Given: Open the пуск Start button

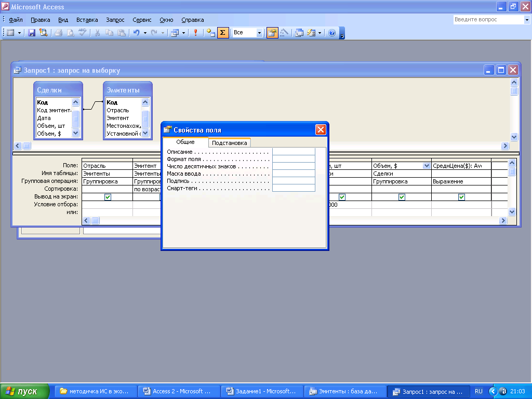Looking at the screenshot, I should tap(25, 392).
